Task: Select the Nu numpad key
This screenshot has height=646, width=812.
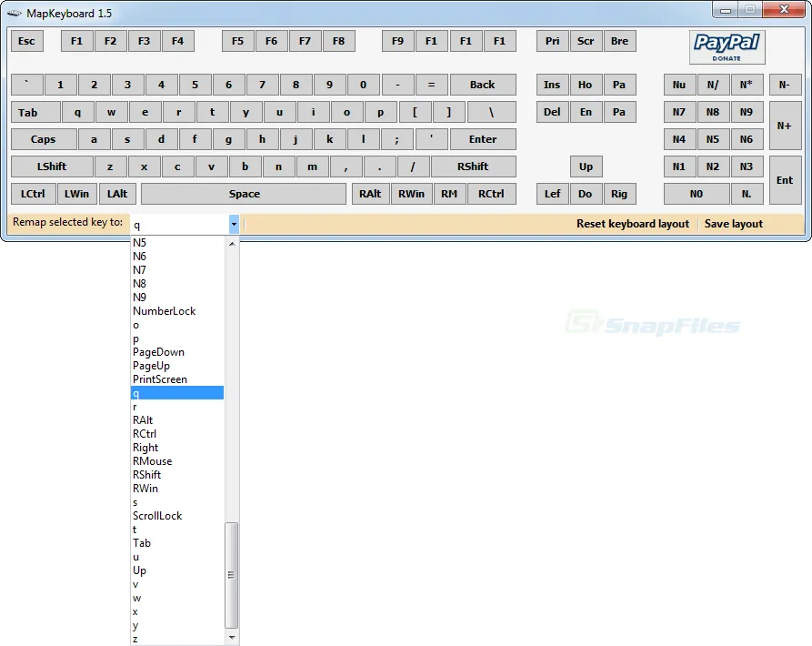Action: [679, 85]
